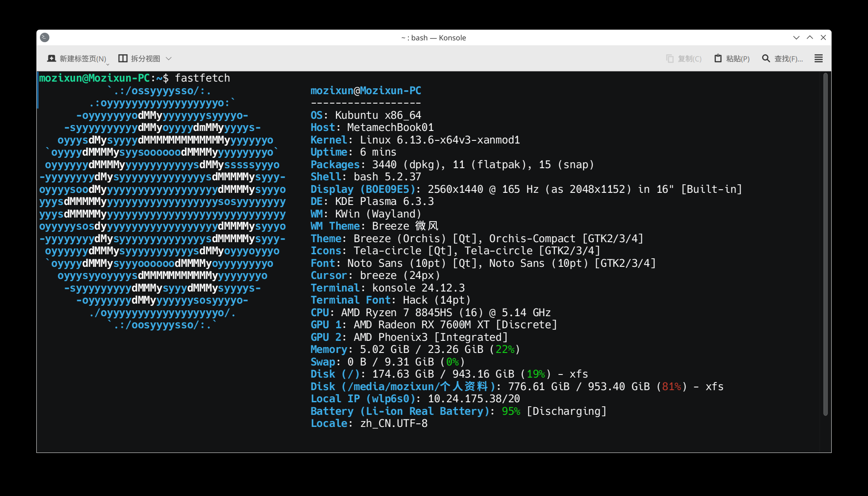Open the hamburger menu in the toolbar

(819, 59)
